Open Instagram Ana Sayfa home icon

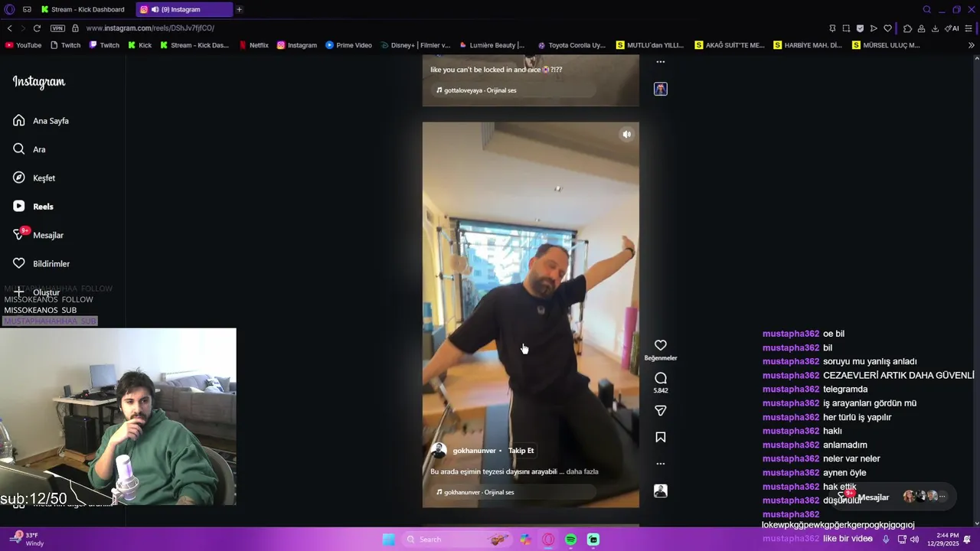coord(19,120)
